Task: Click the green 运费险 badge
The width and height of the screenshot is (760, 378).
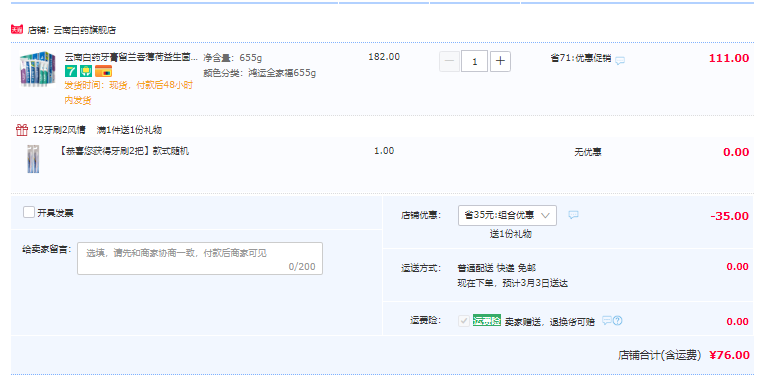Action: [487, 321]
